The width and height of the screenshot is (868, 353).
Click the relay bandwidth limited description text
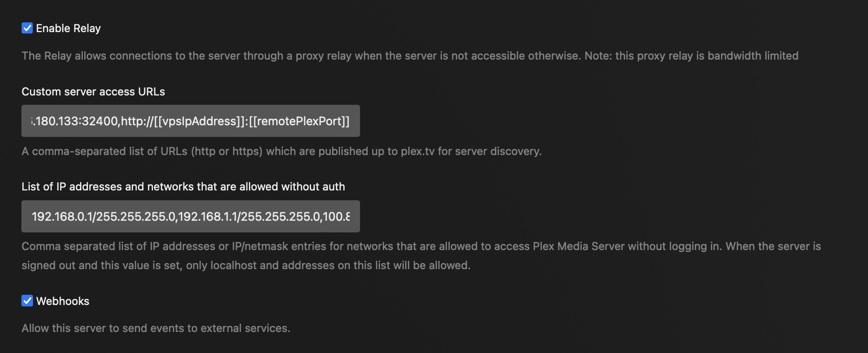tap(409, 55)
